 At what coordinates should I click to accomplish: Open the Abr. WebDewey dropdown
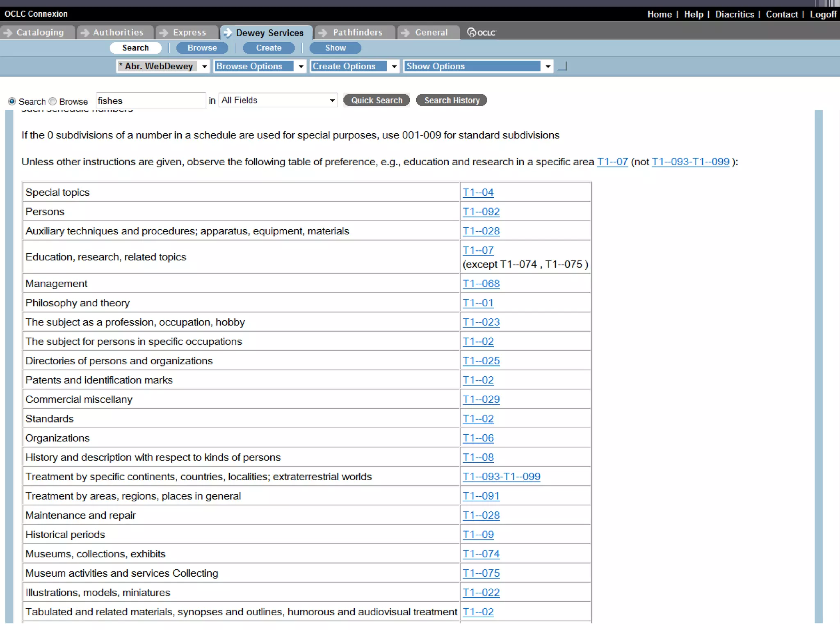163,66
